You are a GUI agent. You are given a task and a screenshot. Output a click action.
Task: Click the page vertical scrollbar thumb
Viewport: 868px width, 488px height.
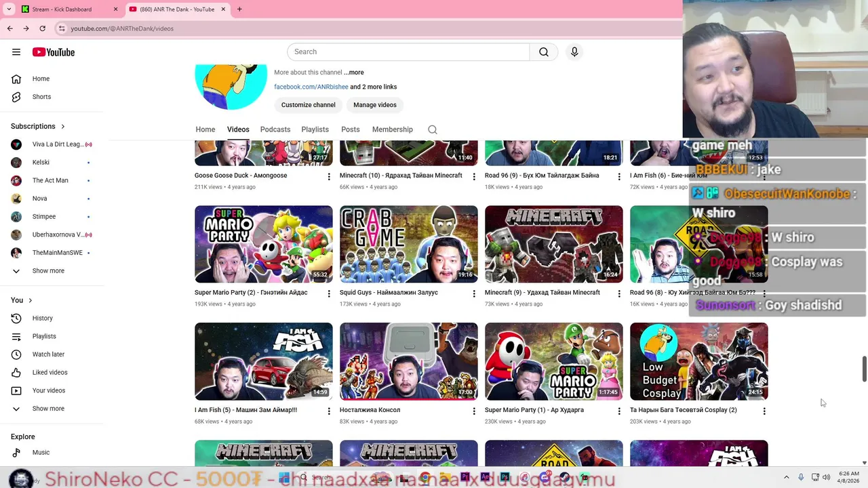click(864, 368)
